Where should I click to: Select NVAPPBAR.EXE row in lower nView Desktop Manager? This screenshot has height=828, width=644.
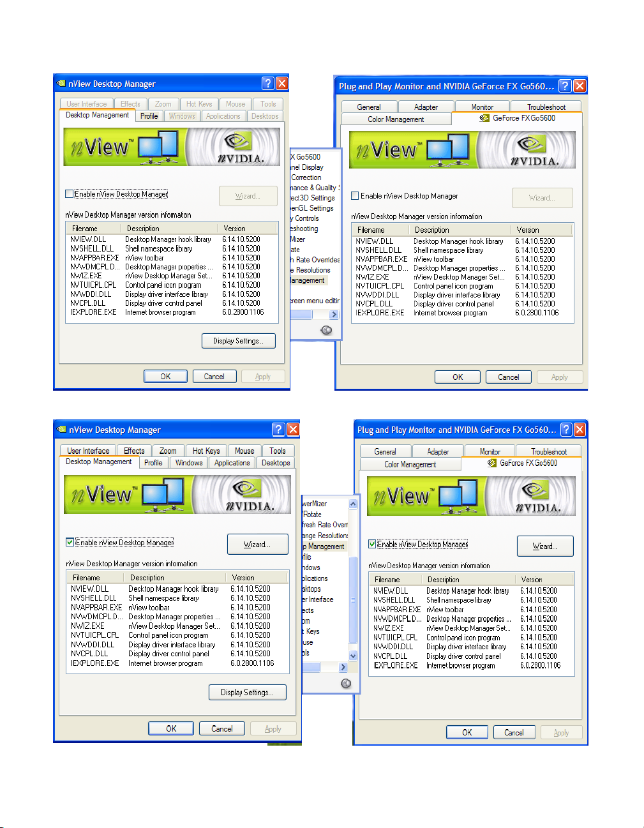click(177, 607)
